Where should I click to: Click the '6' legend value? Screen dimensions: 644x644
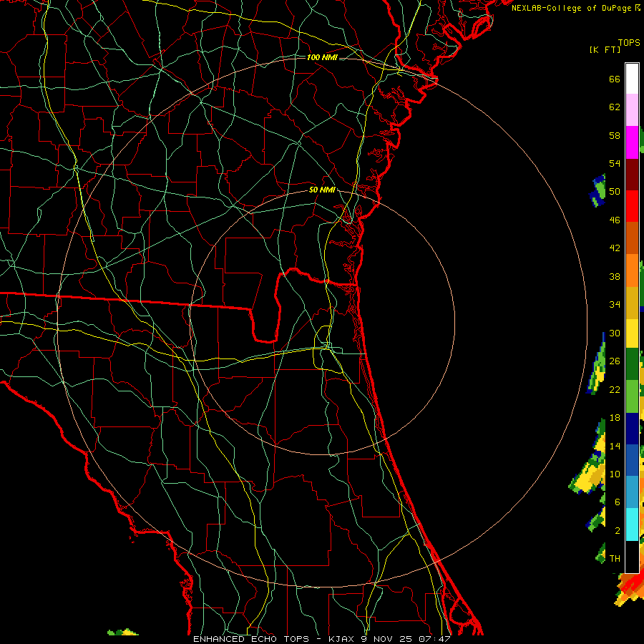coord(618,502)
